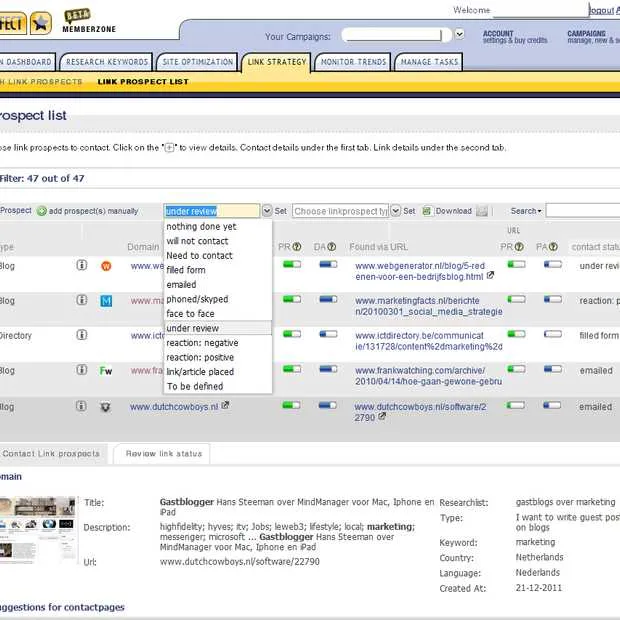Select 'face to face' status option
Viewport: 620px width, 620px height.
[218, 314]
